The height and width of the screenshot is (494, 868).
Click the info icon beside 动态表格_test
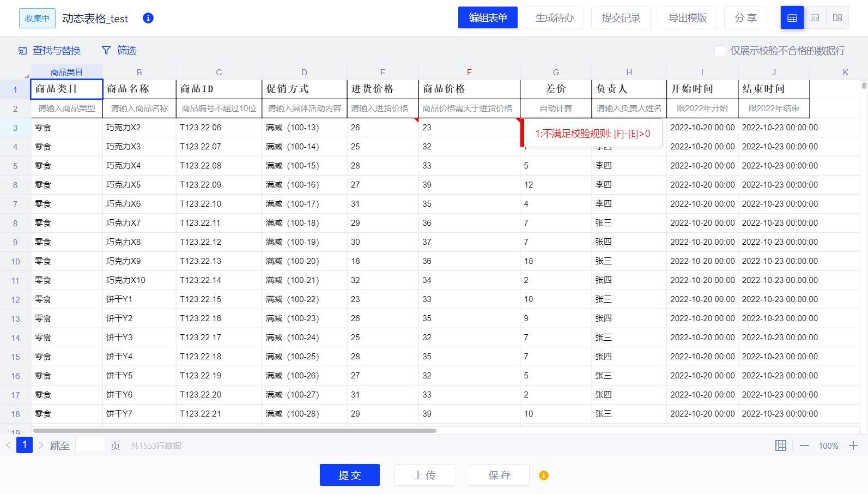(x=148, y=18)
